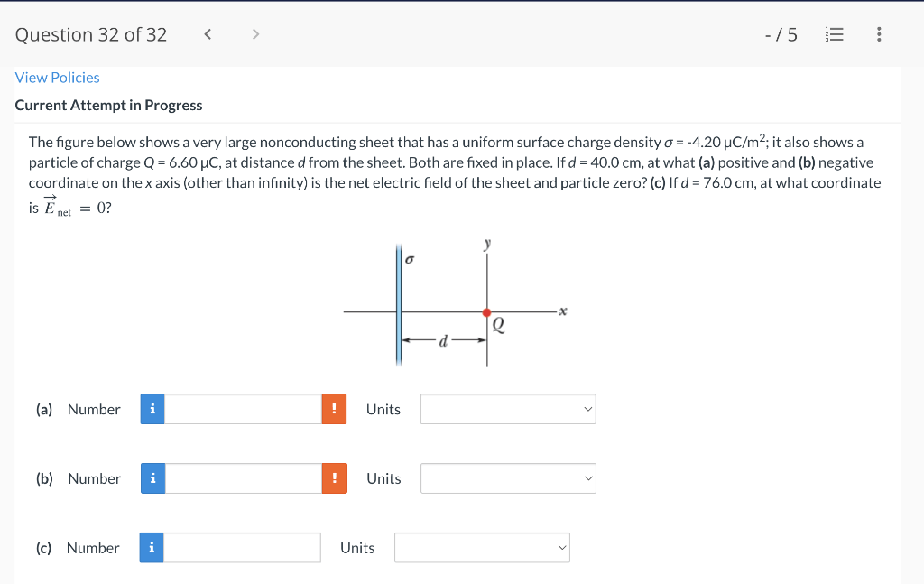Click info icon for part (b)
Image resolution: width=924 pixels, height=584 pixels.
point(152,478)
